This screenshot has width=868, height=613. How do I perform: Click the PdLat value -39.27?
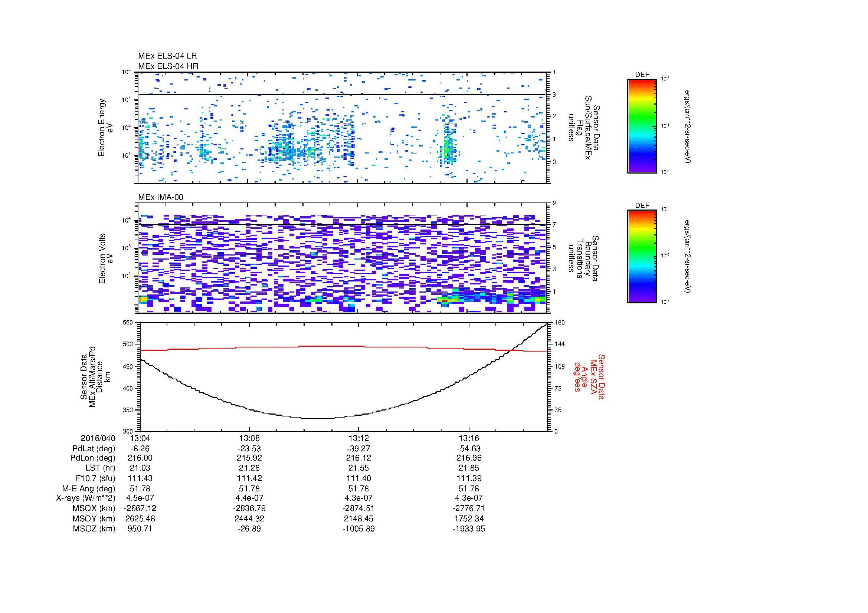[359, 449]
